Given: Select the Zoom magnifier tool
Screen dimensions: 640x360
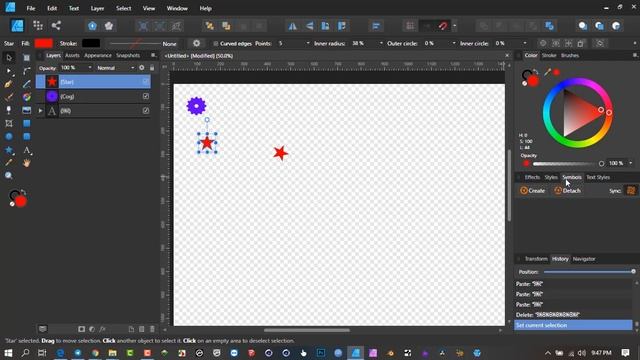Looking at the screenshot, I should click(x=9, y=176).
